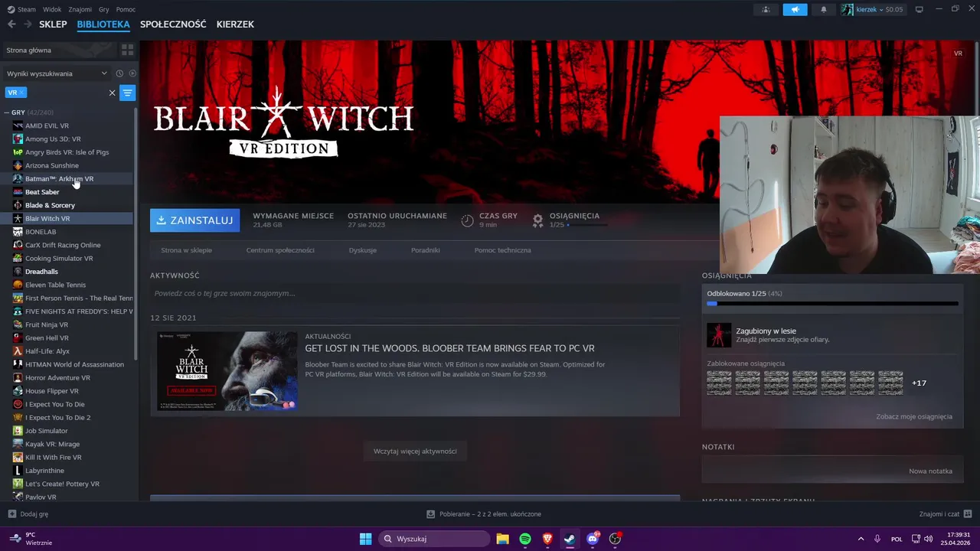
Task: Open the Get Lost in the Woods headline
Action: tap(449, 348)
